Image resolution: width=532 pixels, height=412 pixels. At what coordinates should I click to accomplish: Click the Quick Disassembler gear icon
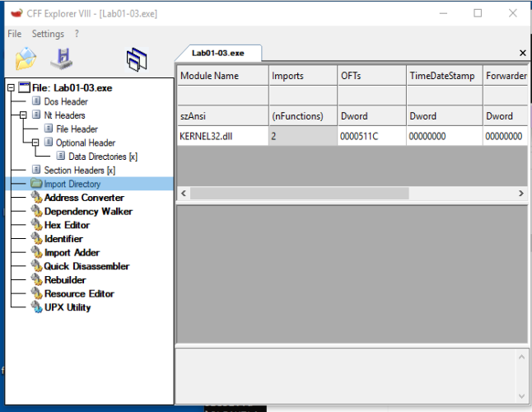(36, 265)
